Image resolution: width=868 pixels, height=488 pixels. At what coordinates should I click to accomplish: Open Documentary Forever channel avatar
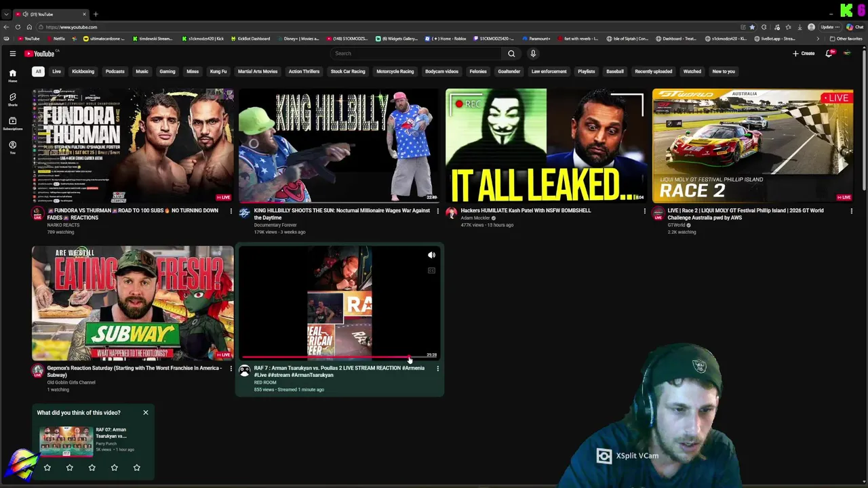click(x=244, y=213)
